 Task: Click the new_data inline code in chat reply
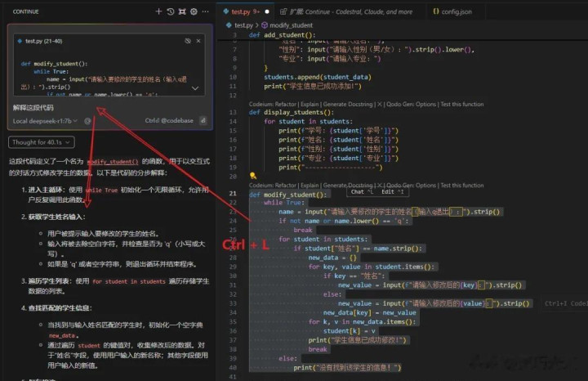click(62, 335)
